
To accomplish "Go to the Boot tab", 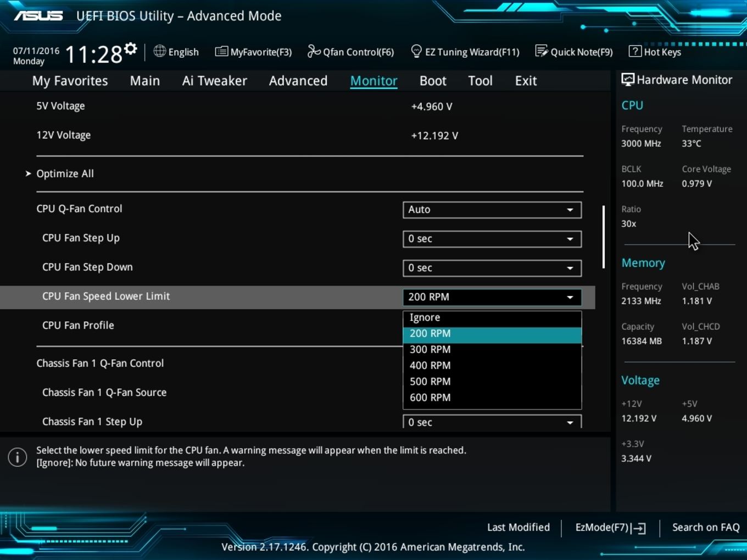I will pos(433,81).
